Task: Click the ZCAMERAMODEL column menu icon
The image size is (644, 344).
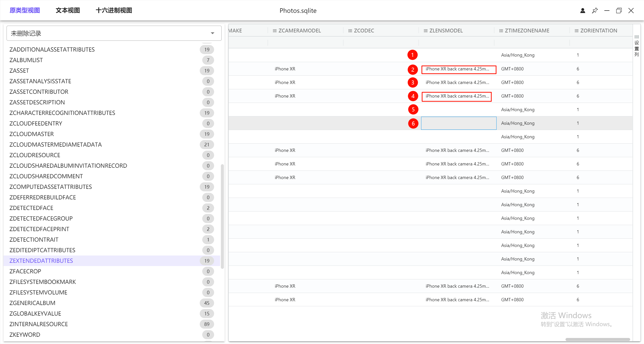Action: click(x=275, y=31)
